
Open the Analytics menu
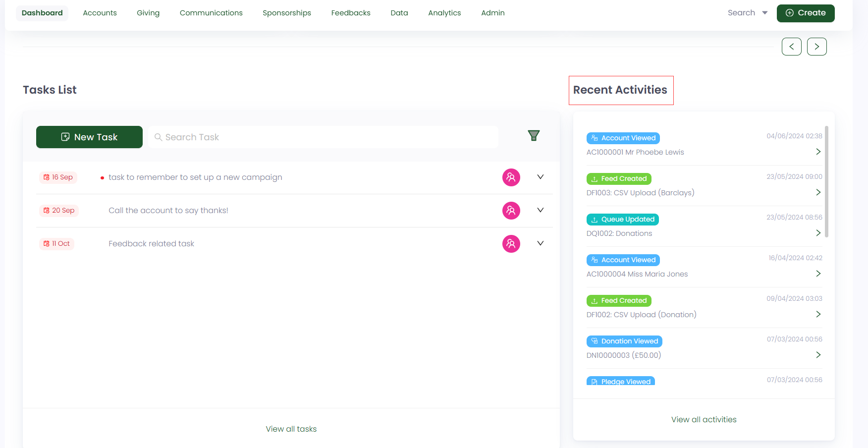pyautogui.click(x=444, y=13)
